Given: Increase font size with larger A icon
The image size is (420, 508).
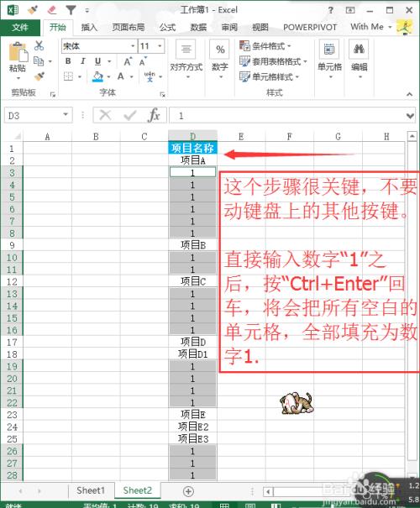Looking at the screenshot, I should point(128,61).
